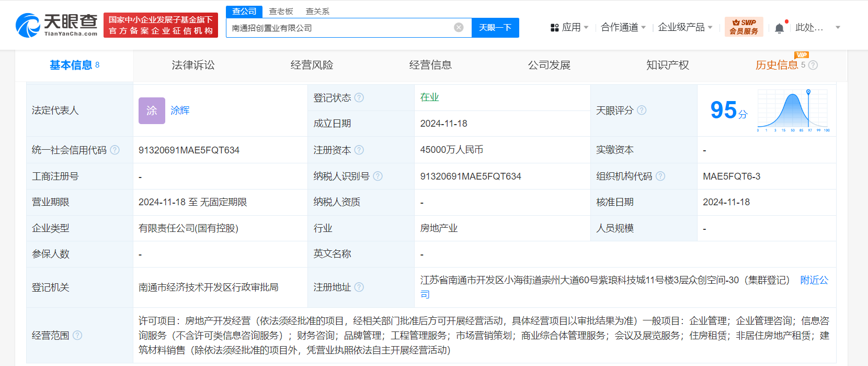
Task: Open the notification bell
Action: 779,28
